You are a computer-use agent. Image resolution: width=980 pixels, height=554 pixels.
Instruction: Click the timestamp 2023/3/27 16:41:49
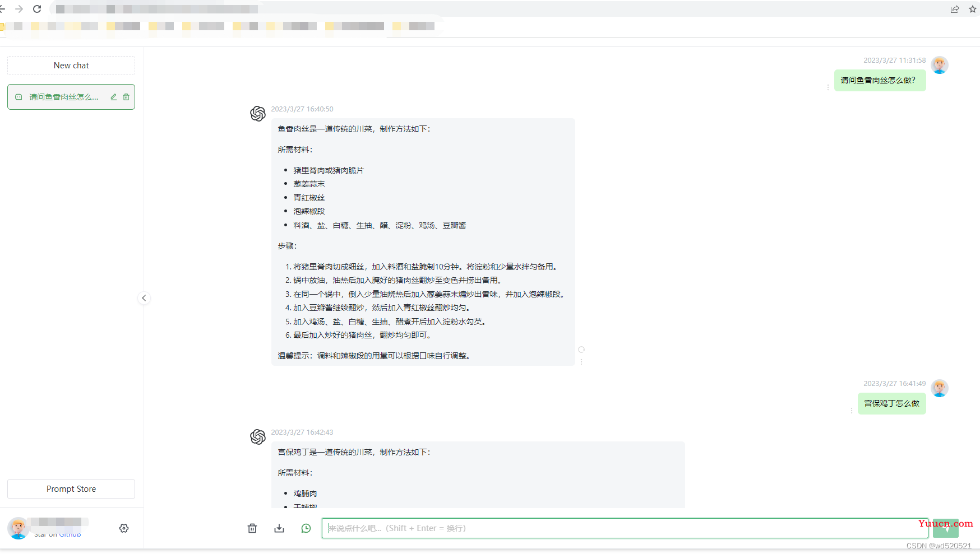tap(895, 384)
